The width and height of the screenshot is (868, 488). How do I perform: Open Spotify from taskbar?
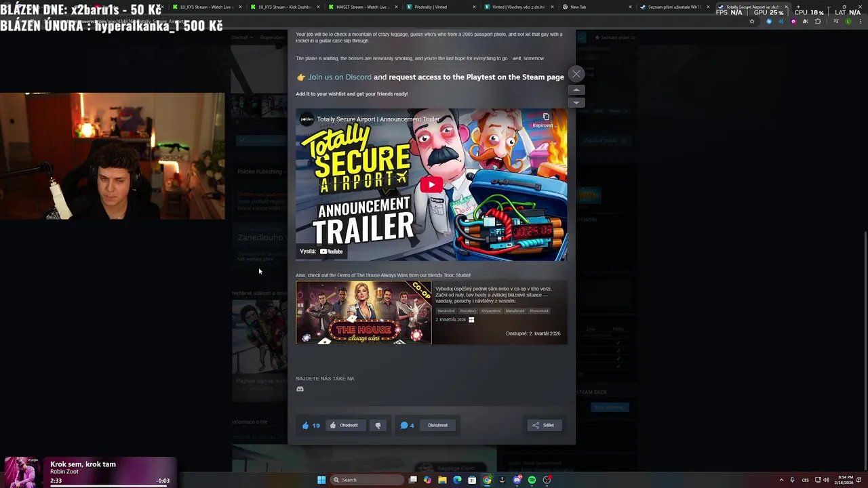pos(532,480)
